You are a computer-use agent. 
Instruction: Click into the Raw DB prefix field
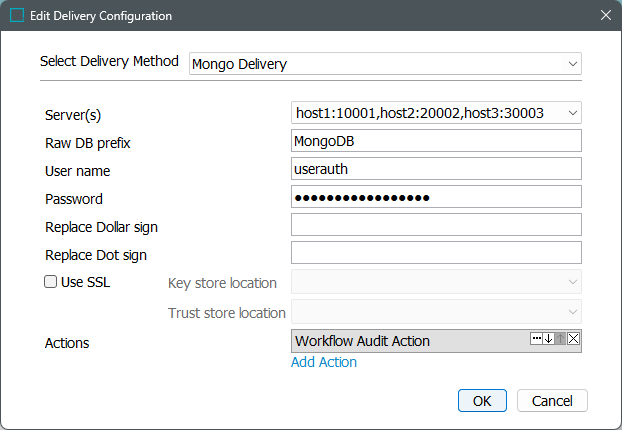click(x=435, y=141)
